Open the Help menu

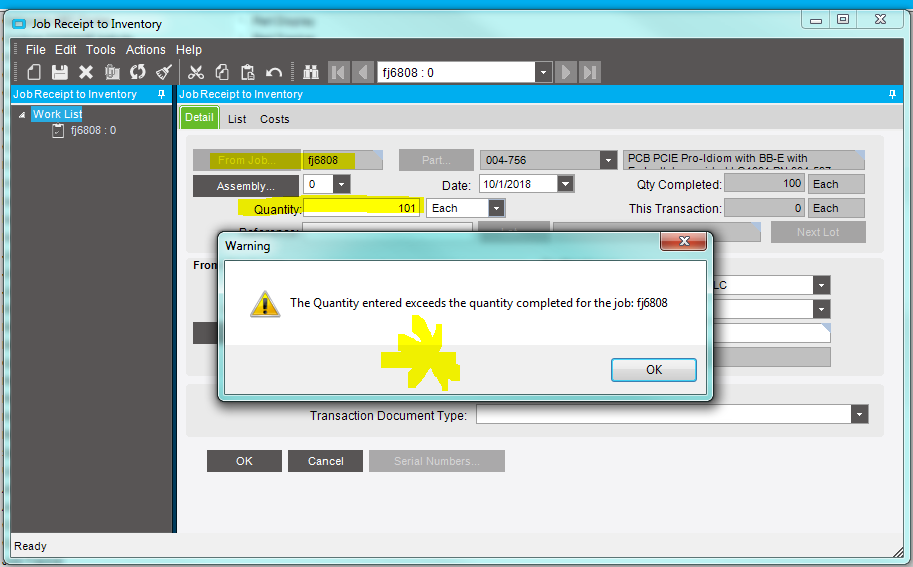click(x=189, y=50)
